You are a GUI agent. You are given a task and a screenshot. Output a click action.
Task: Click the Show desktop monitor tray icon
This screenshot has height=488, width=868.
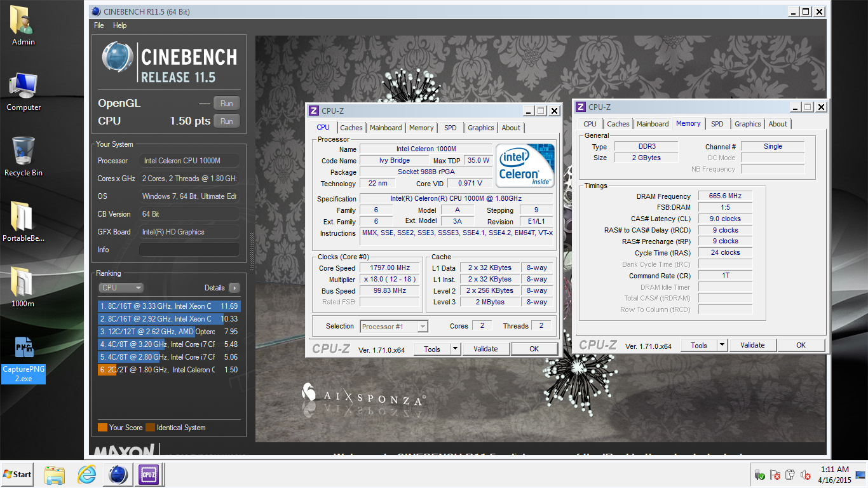point(860,475)
